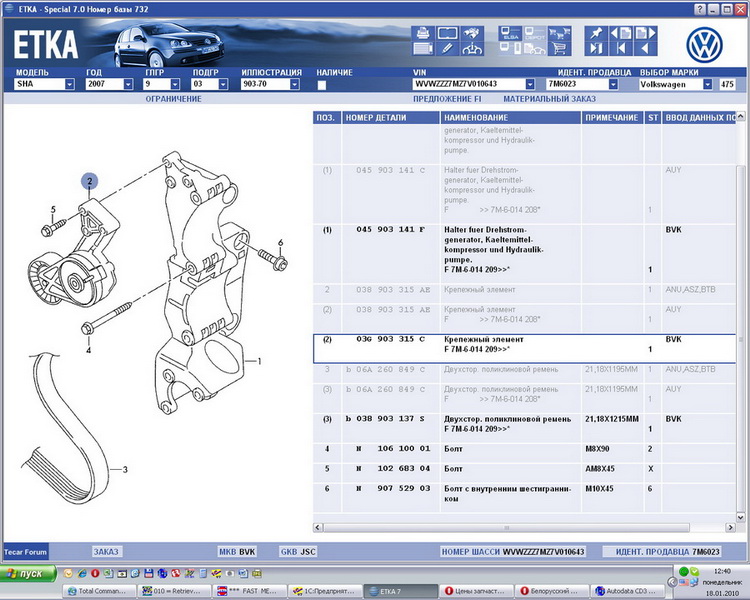Viewport: 750px width, 600px height.
Task: Click the documents with car icon
Action: (535, 48)
